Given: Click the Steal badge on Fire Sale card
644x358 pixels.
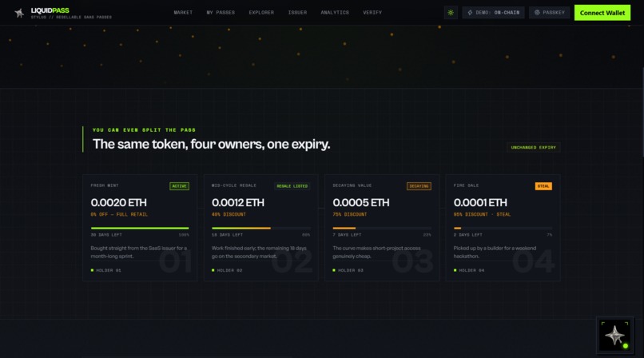Looking at the screenshot, I should tap(543, 186).
